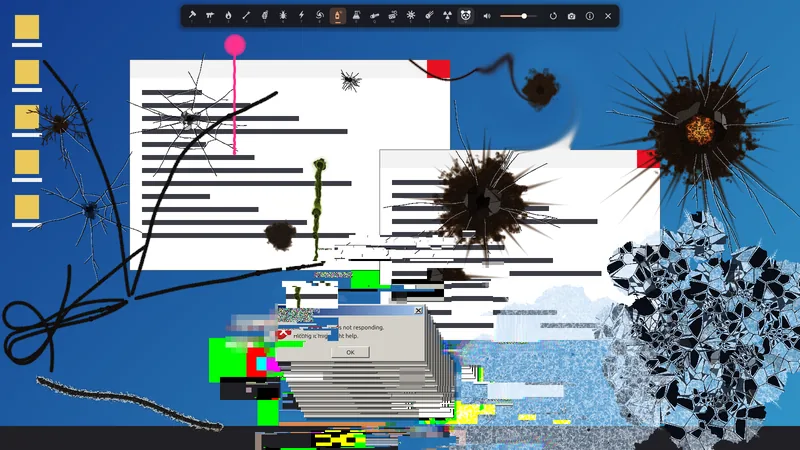Select the chemistry flask tool
This screenshot has width=800, height=450.
(x=356, y=16)
